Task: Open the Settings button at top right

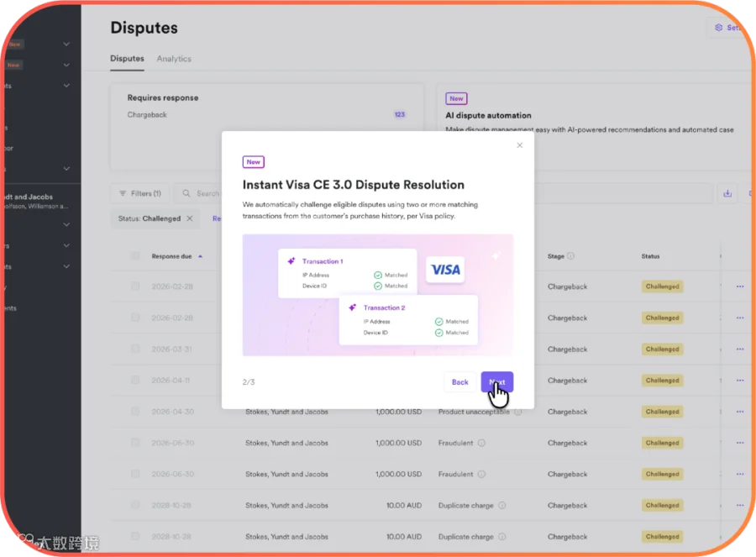Action: pos(728,28)
